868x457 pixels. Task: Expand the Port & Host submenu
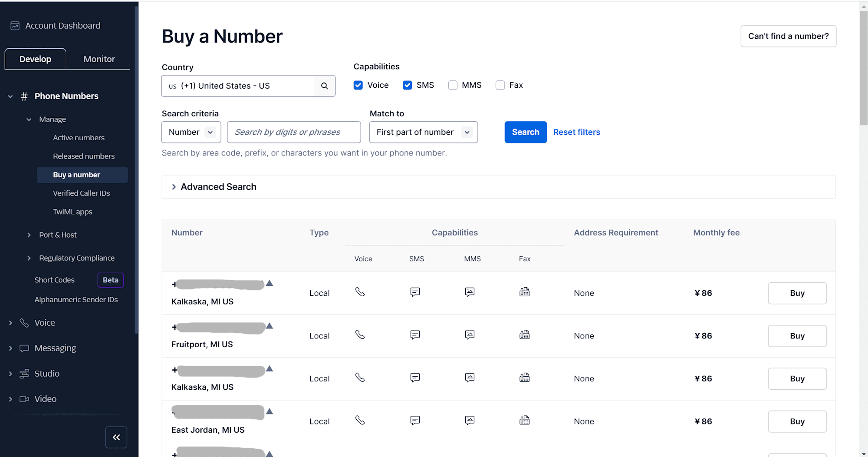(x=29, y=235)
